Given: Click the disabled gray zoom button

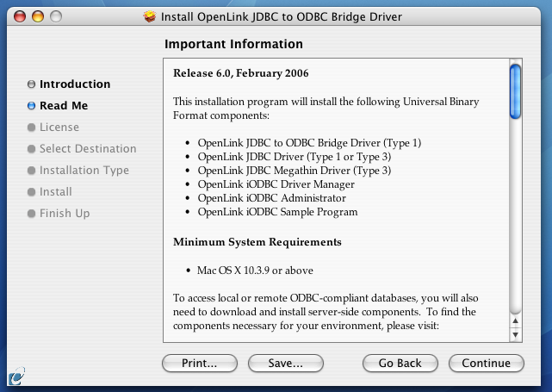Looking at the screenshot, I should (56, 16).
